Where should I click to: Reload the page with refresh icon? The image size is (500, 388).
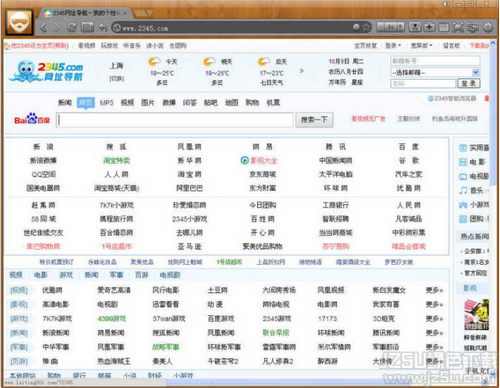[72, 27]
